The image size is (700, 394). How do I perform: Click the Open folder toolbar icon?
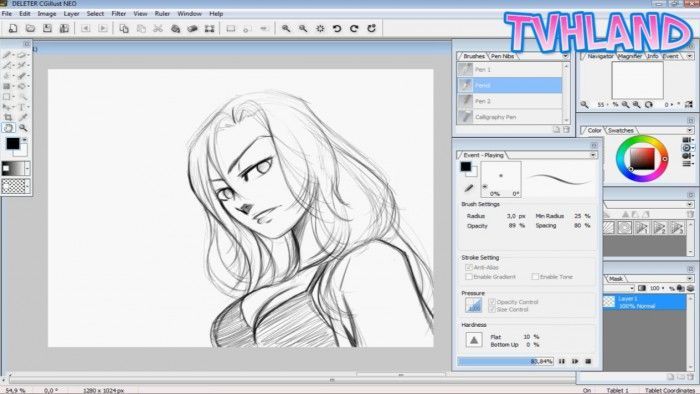[x=30, y=29]
